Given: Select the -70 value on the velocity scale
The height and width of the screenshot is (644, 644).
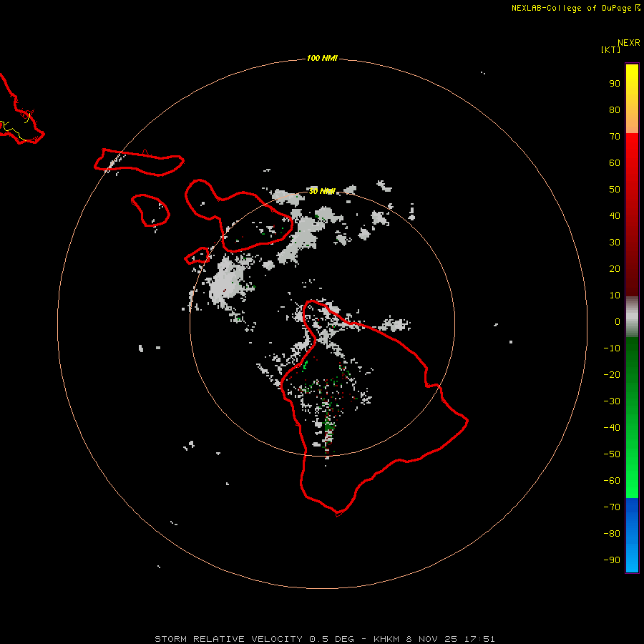Looking at the screenshot, I should pos(612,507).
